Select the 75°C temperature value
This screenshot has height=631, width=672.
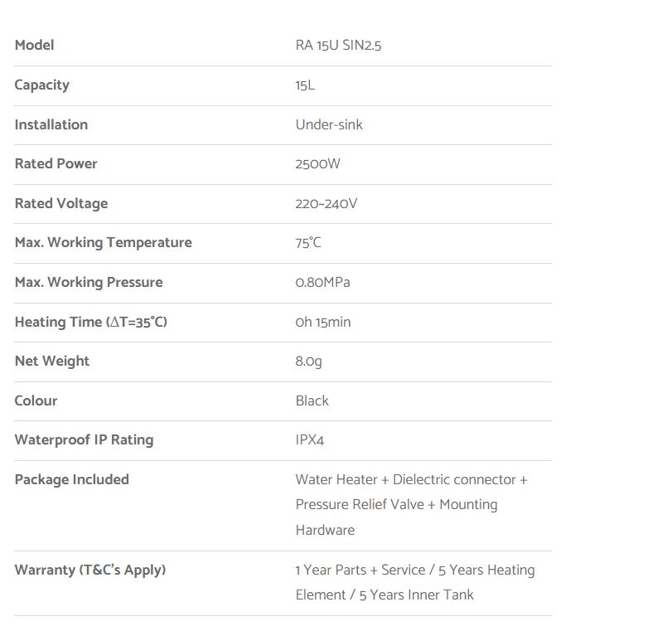pos(308,243)
